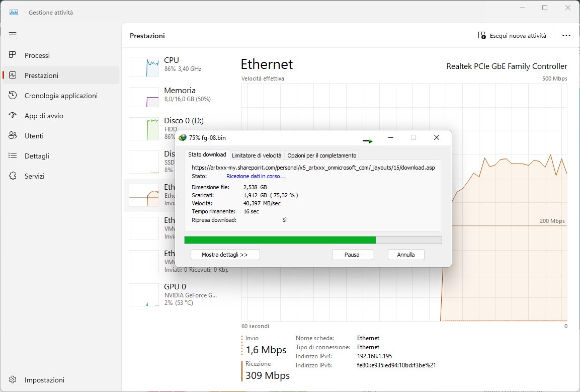Select the App di avvio icon

coord(13,116)
